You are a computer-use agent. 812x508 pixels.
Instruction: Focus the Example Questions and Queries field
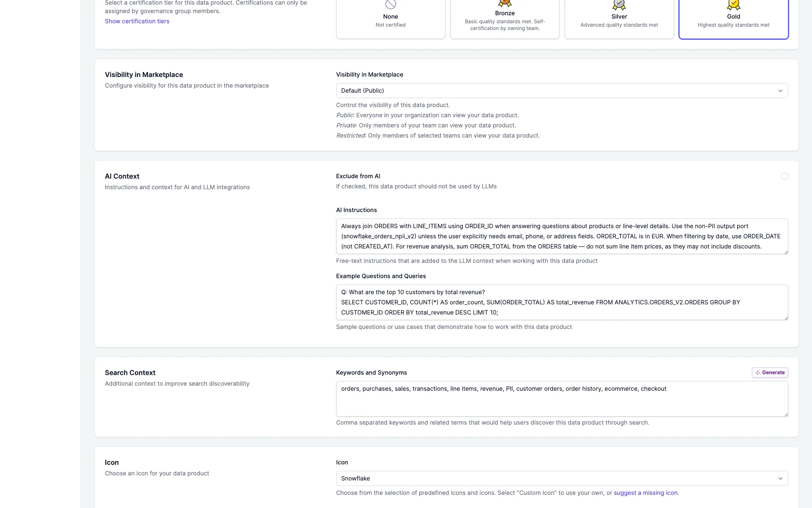(562, 302)
